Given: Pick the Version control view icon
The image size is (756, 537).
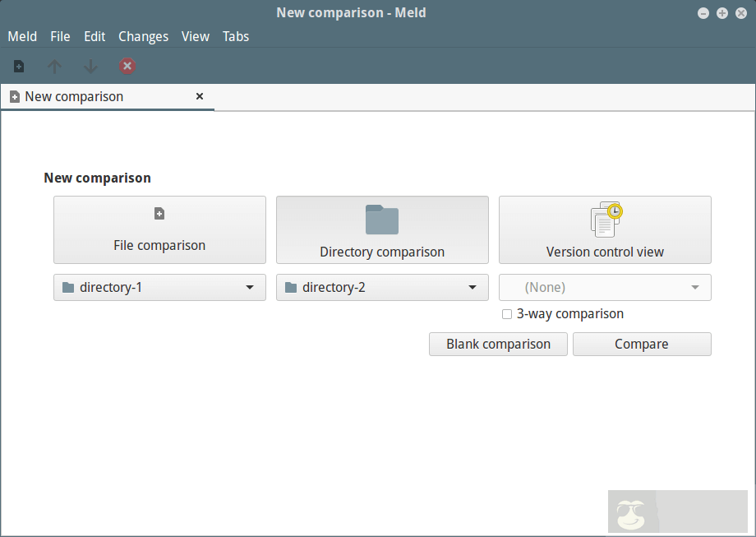Looking at the screenshot, I should (606, 220).
